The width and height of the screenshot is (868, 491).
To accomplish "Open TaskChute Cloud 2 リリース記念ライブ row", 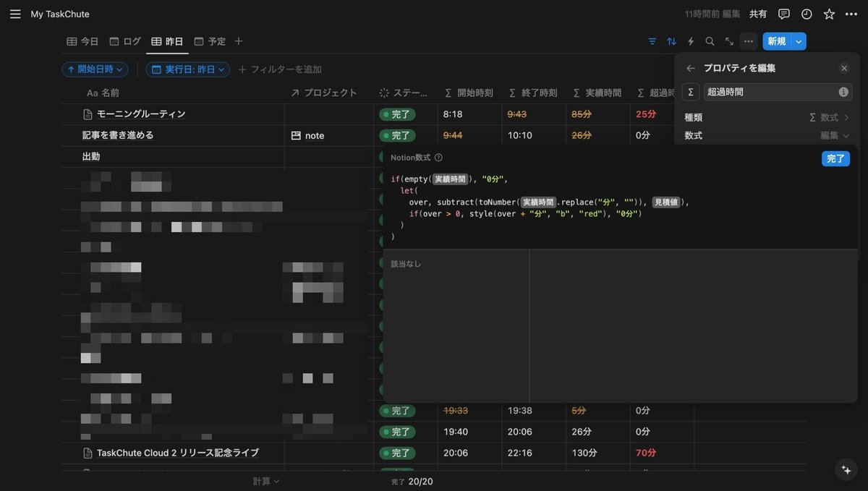I will 178,453.
